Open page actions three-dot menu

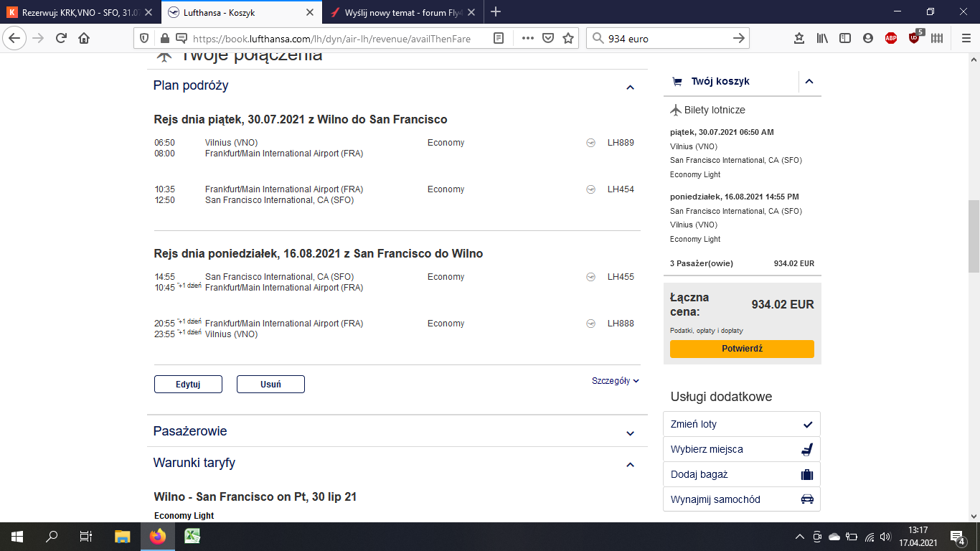(528, 39)
